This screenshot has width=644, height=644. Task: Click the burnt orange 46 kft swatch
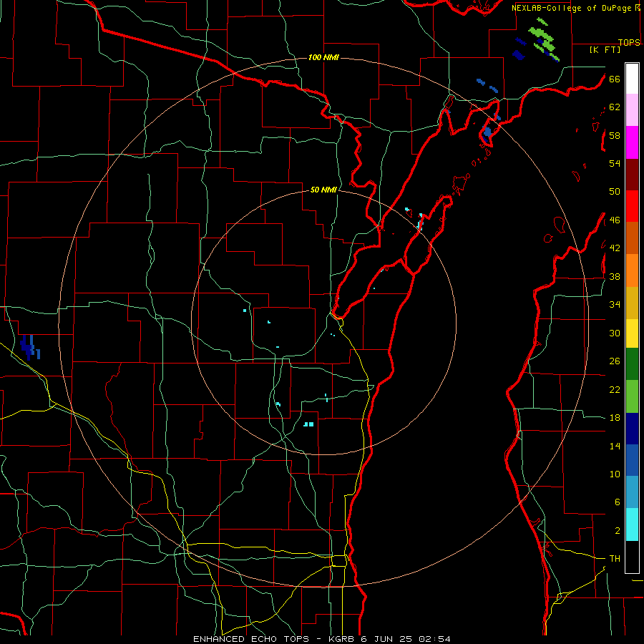(x=632, y=238)
